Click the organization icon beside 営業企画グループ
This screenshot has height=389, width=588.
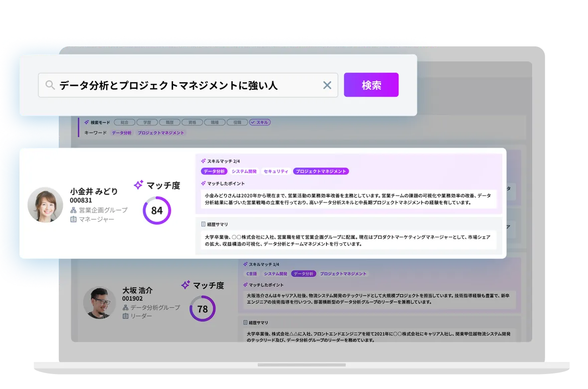point(73,210)
